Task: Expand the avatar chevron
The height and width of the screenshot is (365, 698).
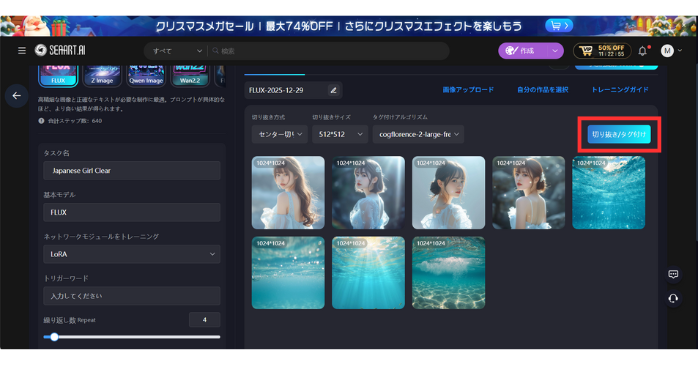Action: (680, 51)
